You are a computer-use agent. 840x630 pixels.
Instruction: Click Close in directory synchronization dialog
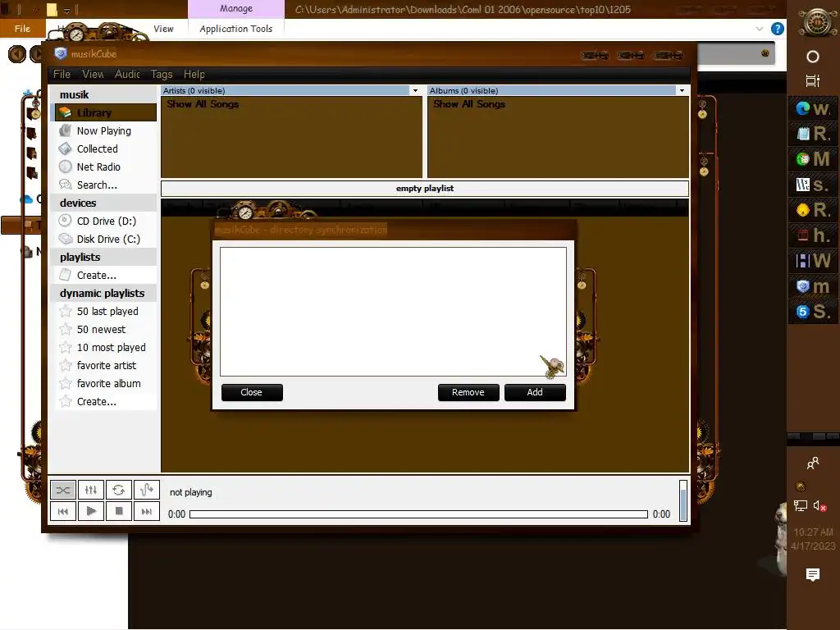click(252, 392)
